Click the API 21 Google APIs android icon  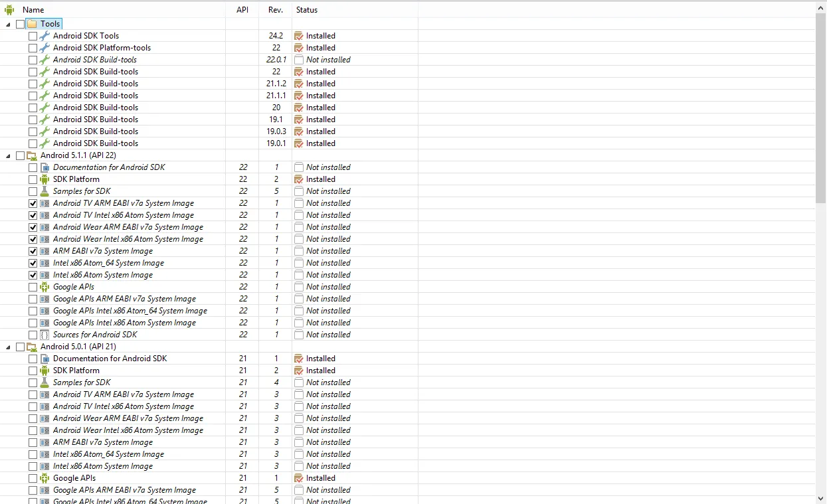tap(45, 478)
